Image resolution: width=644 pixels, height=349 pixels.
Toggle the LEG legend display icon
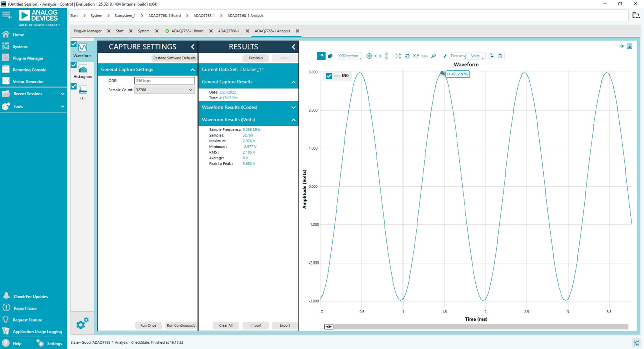pos(424,56)
